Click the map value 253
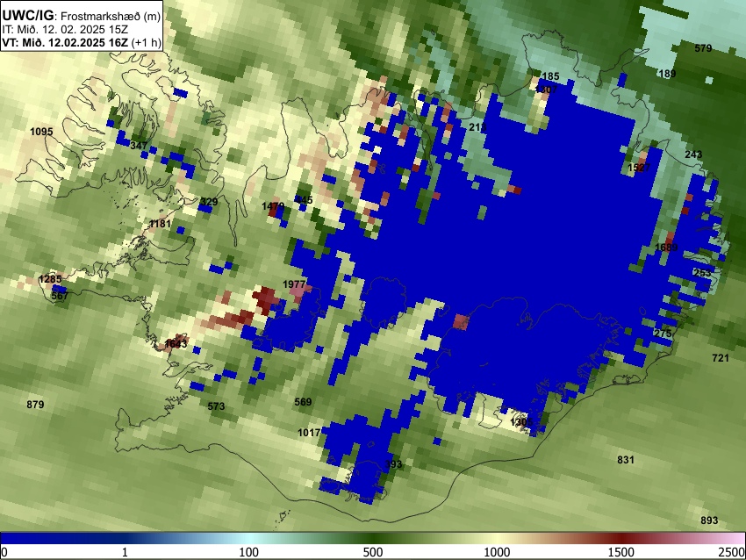Image resolution: width=746 pixels, height=560 pixels. 702,273
